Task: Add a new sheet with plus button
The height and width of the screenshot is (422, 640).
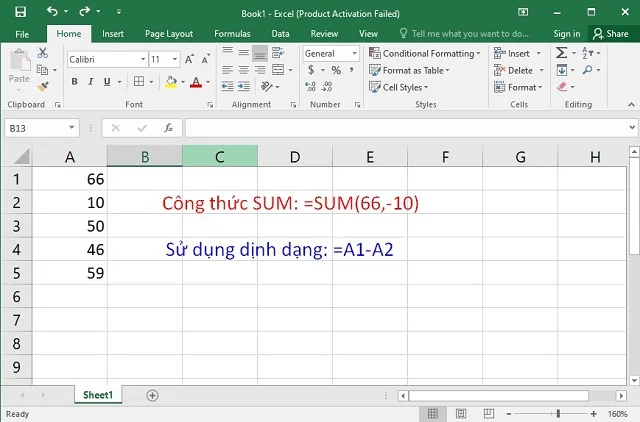Action: click(x=152, y=395)
